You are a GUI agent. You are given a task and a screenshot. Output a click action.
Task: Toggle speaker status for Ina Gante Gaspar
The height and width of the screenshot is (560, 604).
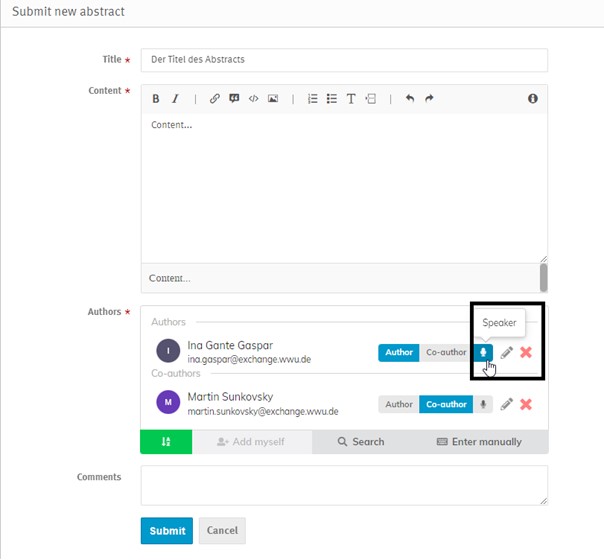click(484, 352)
